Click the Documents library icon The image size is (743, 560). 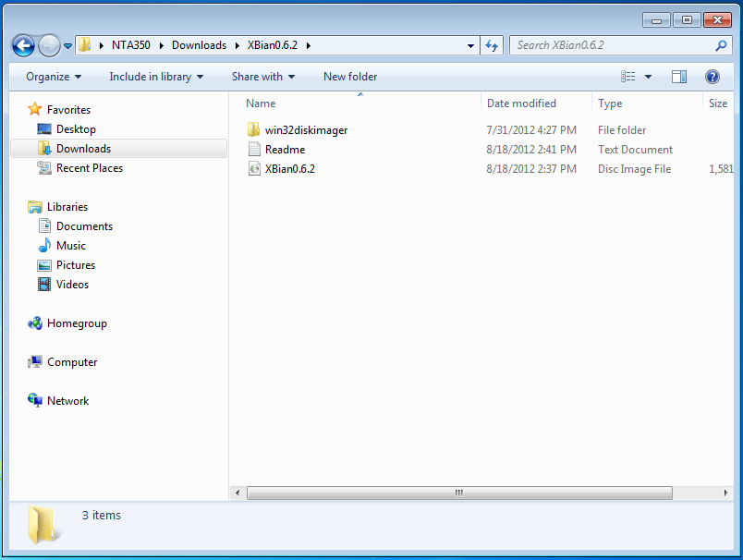[44, 226]
